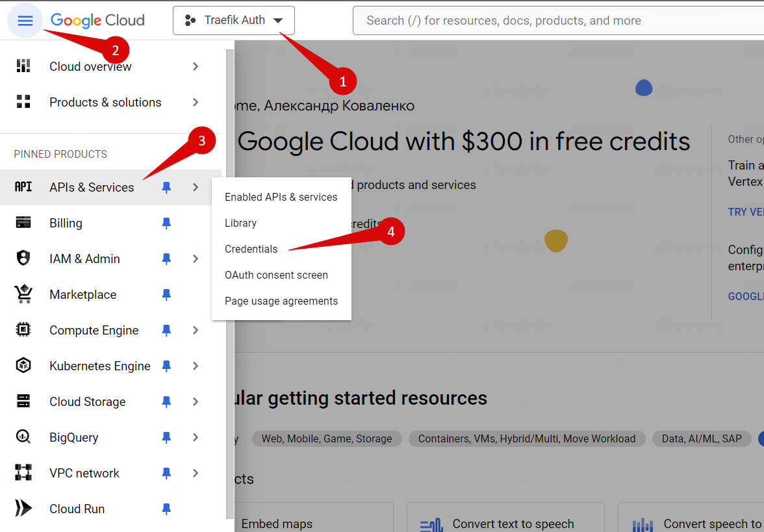The height and width of the screenshot is (532, 764).
Task: Expand the Kubernetes Engine submenu chevron
Action: tap(196, 366)
